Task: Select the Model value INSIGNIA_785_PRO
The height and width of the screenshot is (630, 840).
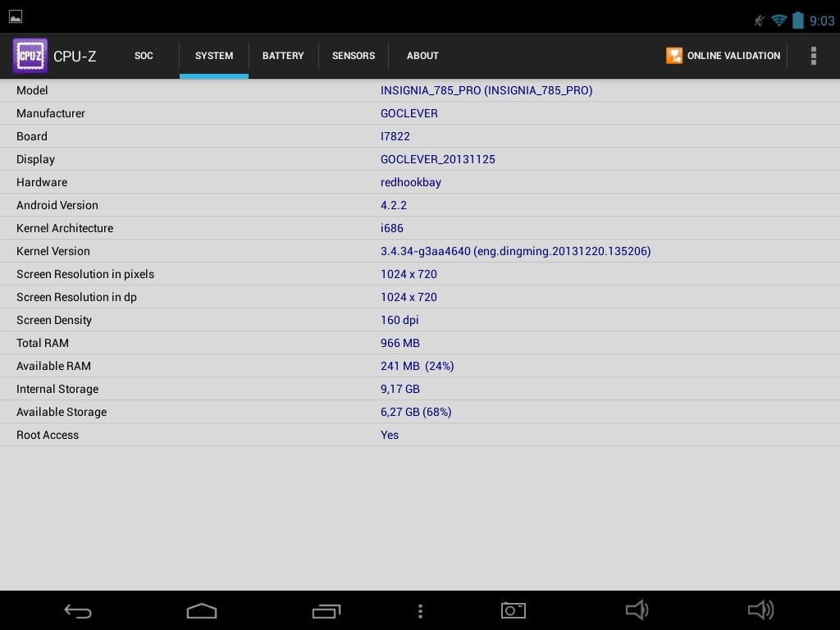Action: pyautogui.click(x=486, y=90)
